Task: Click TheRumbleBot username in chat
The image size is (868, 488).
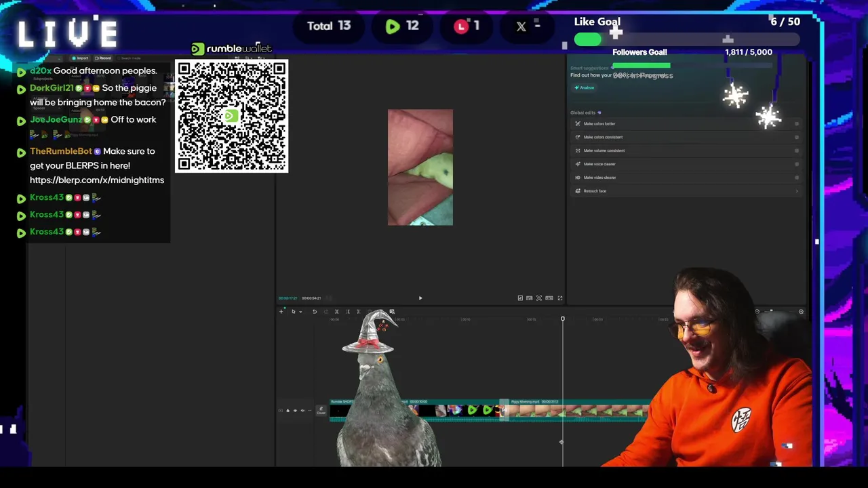Action: 61,151
